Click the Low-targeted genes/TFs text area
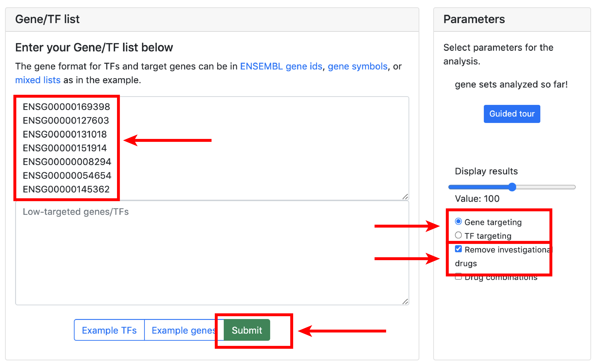The height and width of the screenshot is (364, 597). 212,253
